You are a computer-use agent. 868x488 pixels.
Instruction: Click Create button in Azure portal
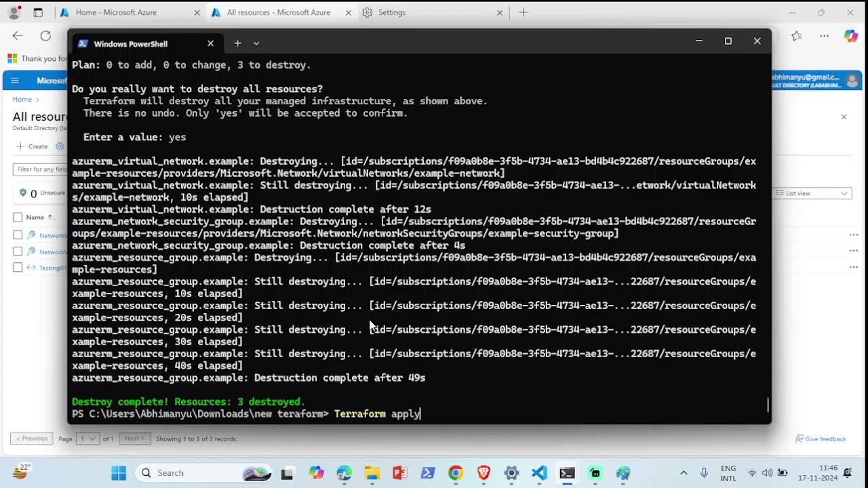(x=33, y=146)
